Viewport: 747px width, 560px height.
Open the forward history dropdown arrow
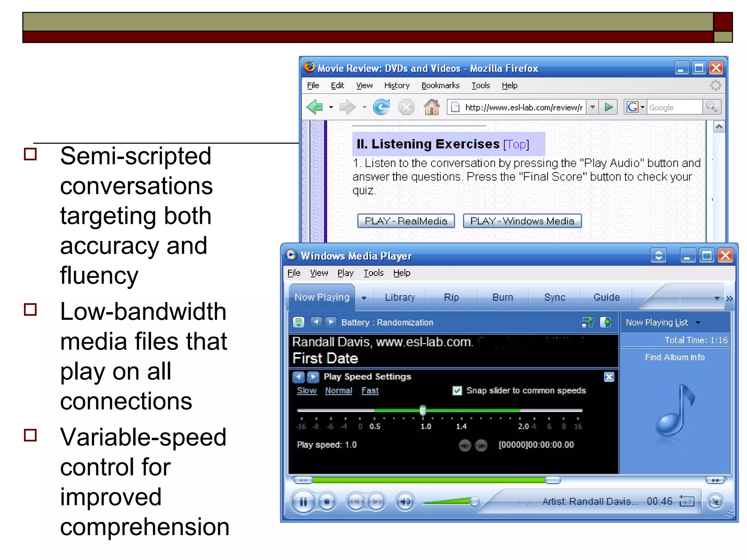point(364,107)
